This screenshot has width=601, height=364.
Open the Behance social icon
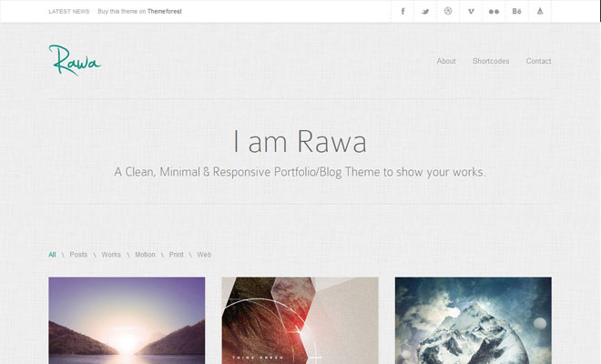click(x=516, y=12)
